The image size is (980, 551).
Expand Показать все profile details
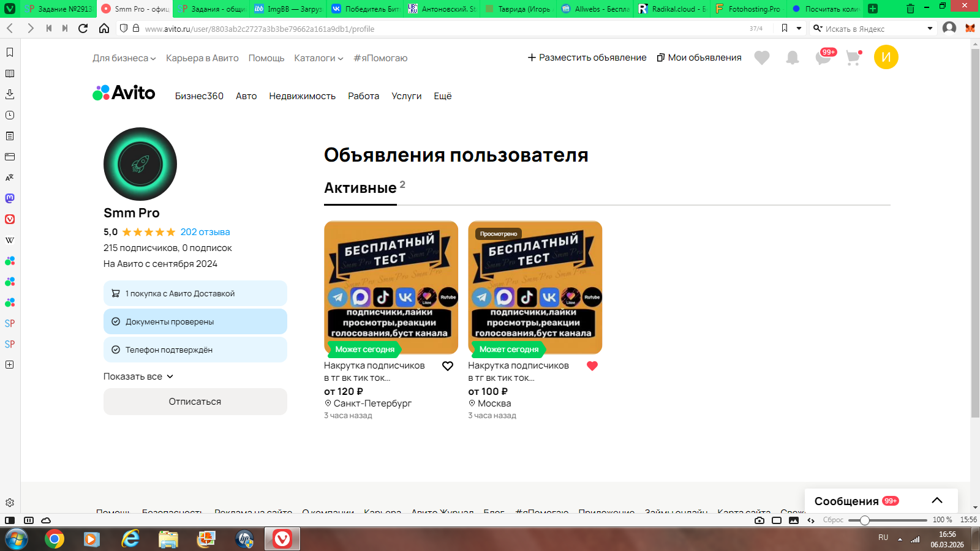138,377
